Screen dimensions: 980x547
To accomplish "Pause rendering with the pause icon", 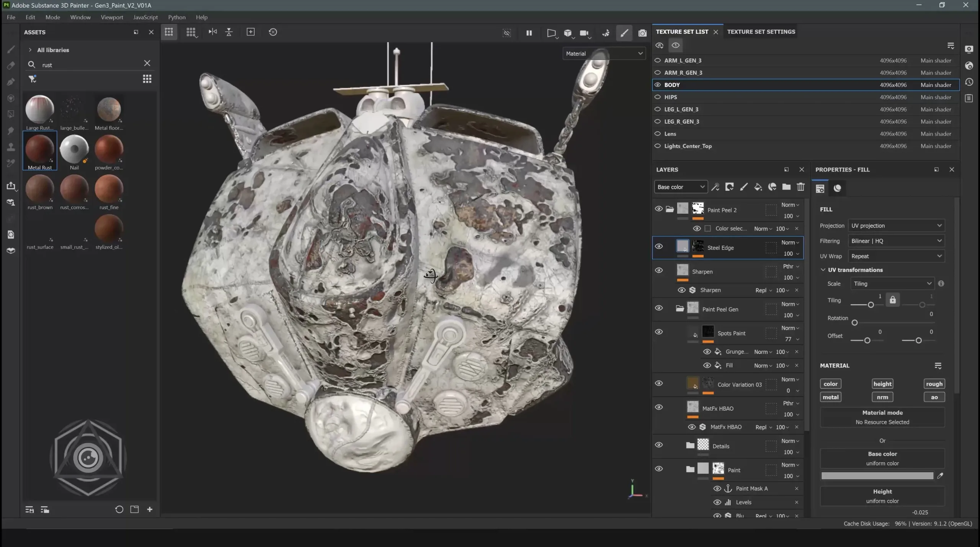I will [x=529, y=33].
